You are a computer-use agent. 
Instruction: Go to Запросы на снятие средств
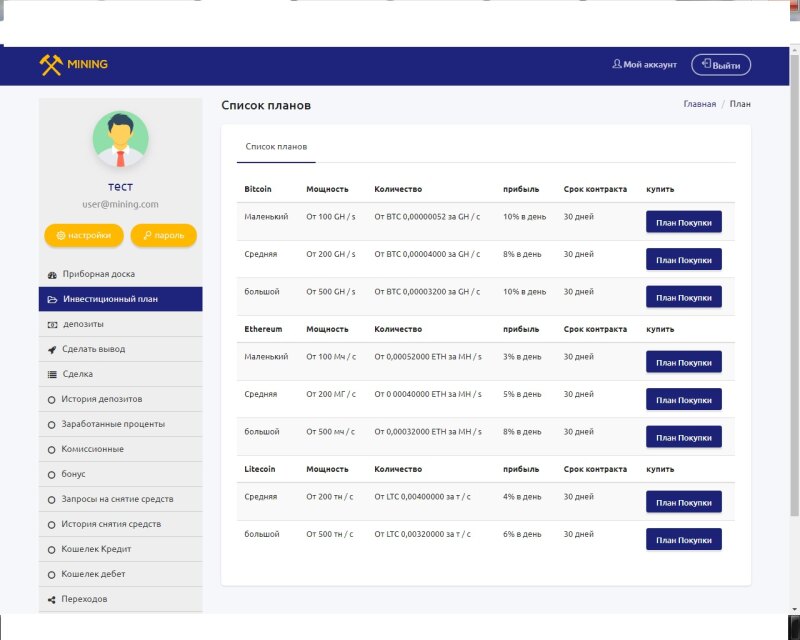click(117, 499)
